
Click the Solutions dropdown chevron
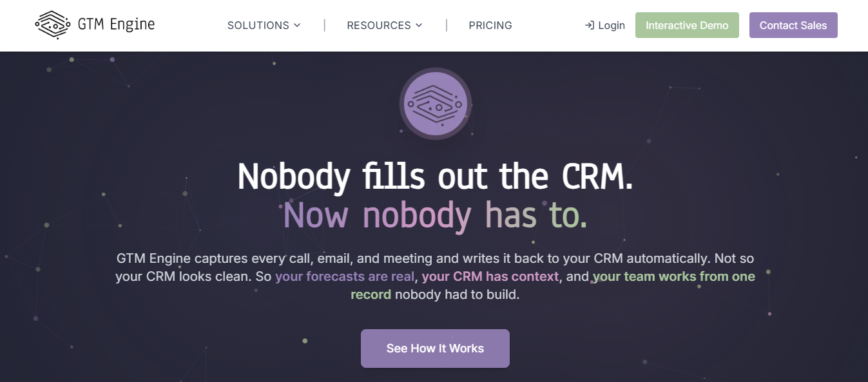296,26
